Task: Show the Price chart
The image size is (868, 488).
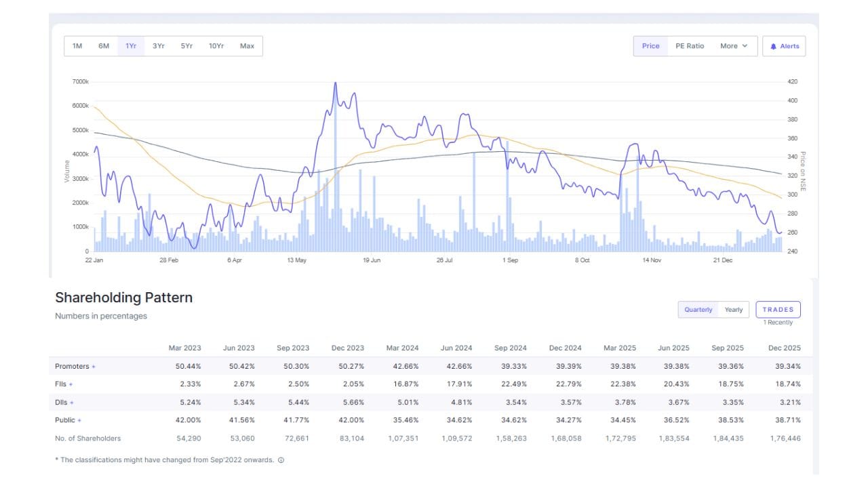Action: [x=650, y=46]
